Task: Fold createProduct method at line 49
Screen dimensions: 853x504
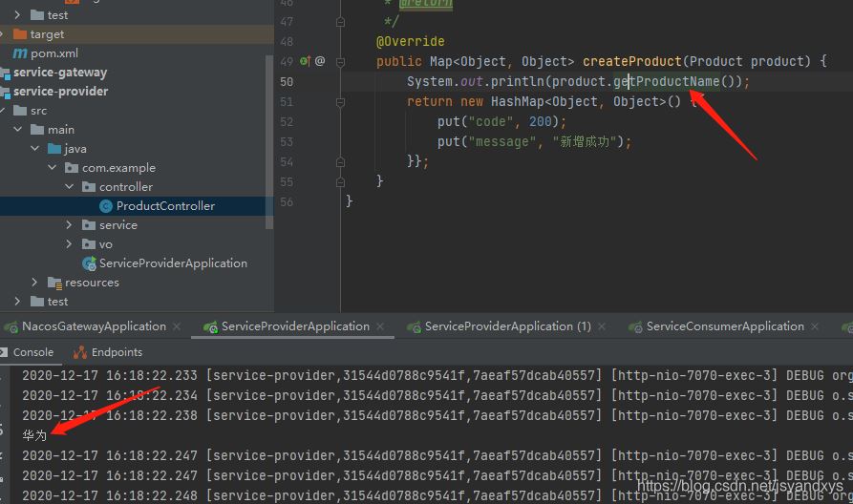Action: [341, 62]
